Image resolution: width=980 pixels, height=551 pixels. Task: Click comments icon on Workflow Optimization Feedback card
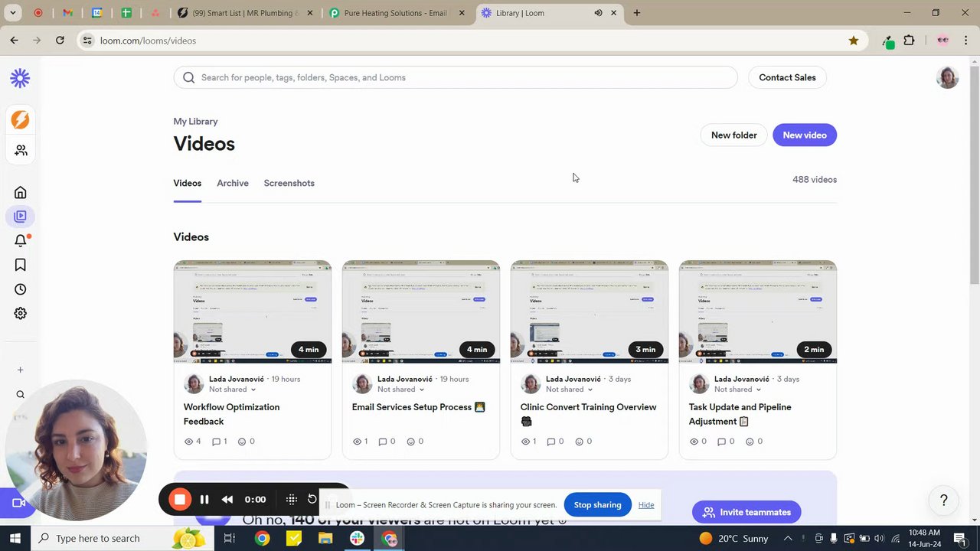pos(216,442)
